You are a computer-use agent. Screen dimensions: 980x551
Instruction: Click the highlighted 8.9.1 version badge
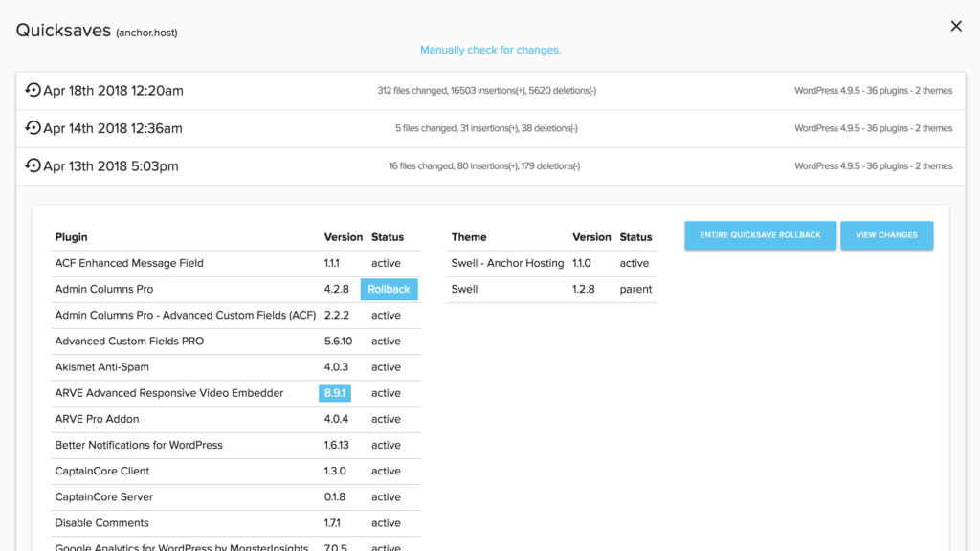click(335, 393)
